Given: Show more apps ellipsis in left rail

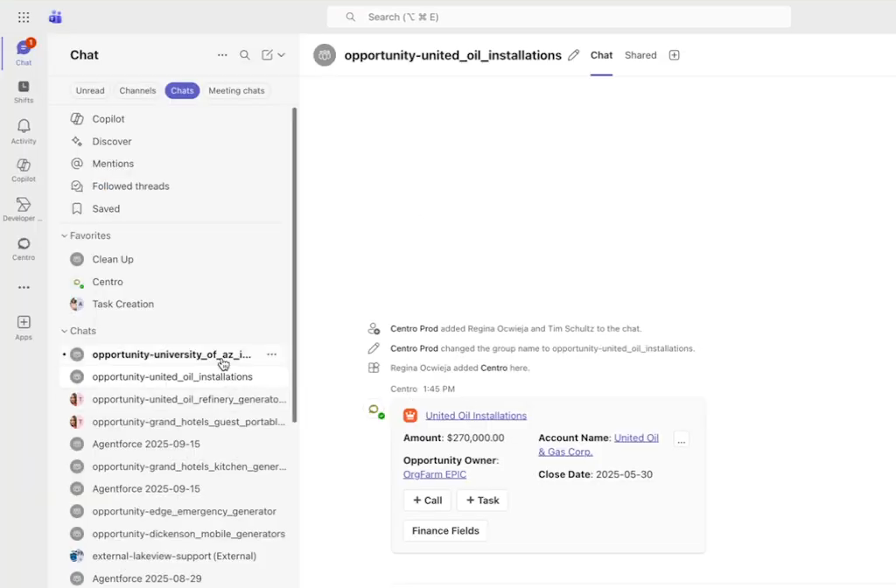Looking at the screenshot, I should click(x=24, y=287).
